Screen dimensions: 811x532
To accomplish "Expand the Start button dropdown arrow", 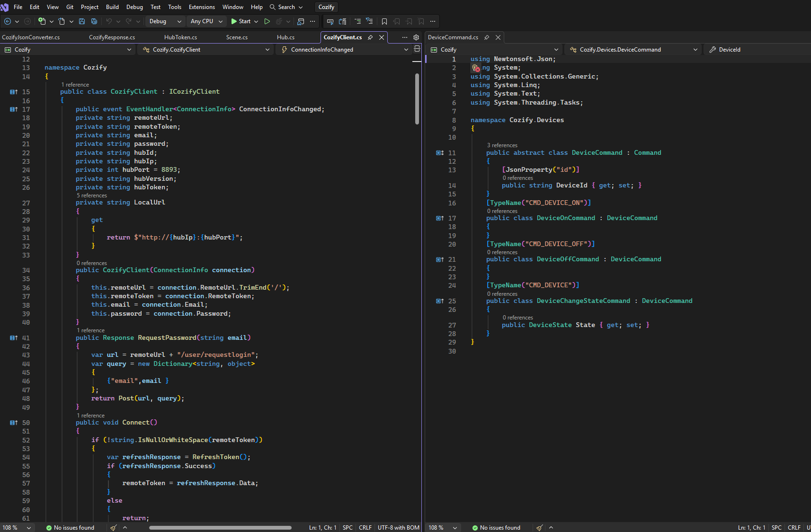I will [256, 21].
